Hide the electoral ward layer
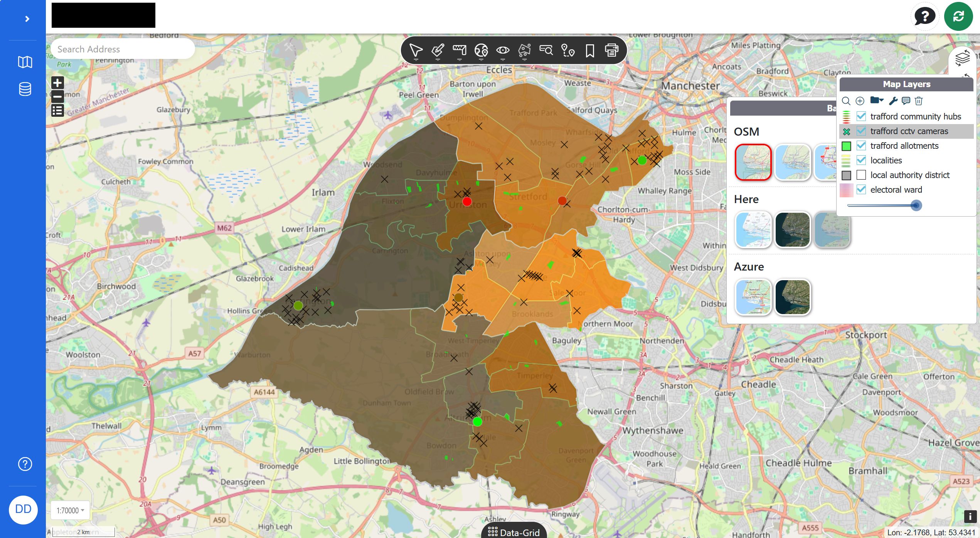980x538 pixels. (861, 190)
